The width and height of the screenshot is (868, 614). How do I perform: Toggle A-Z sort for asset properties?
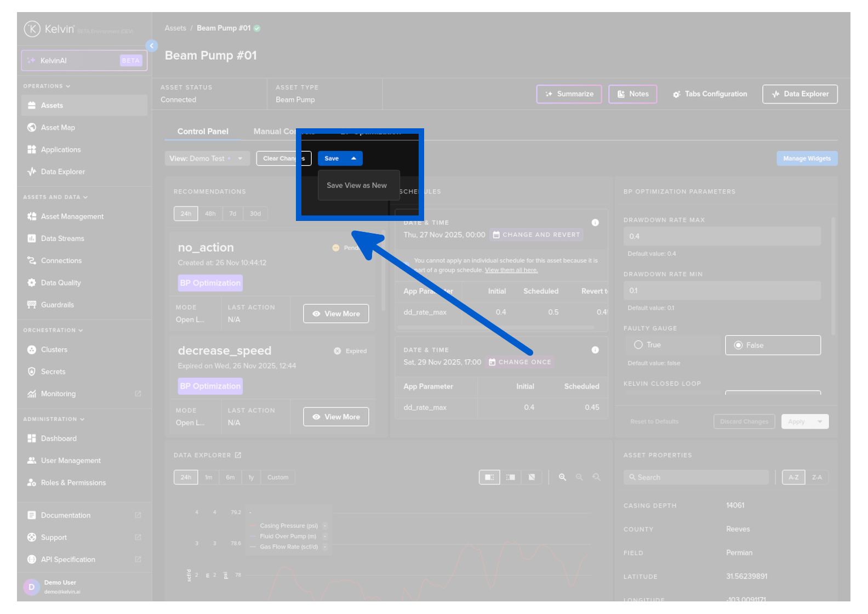[x=793, y=477]
